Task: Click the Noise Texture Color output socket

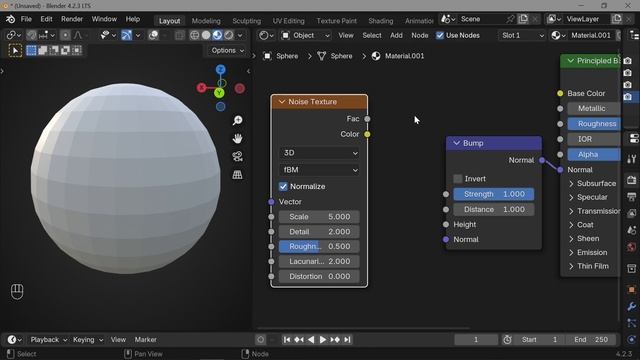Action: point(367,134)
